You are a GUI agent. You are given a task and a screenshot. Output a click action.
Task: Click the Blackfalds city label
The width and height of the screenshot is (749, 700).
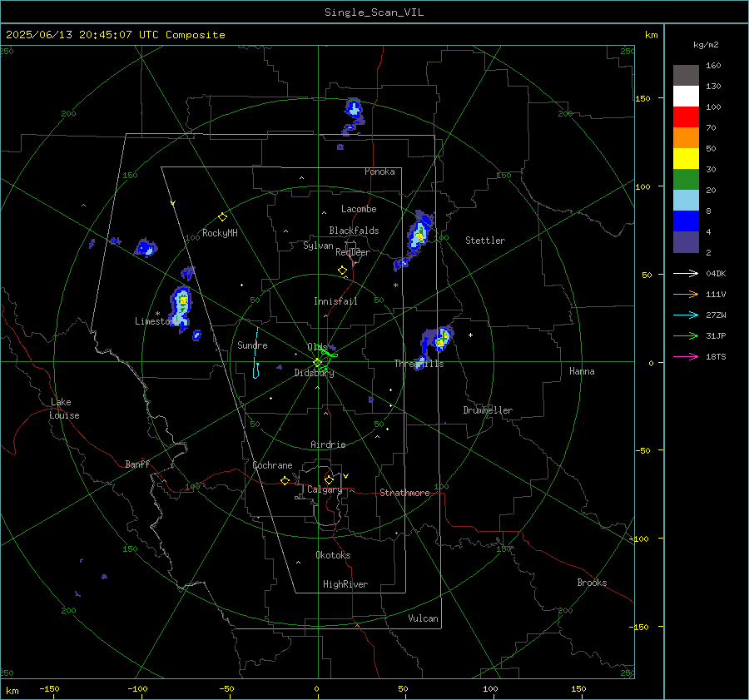pyautogui.click(x=354, y=231)
